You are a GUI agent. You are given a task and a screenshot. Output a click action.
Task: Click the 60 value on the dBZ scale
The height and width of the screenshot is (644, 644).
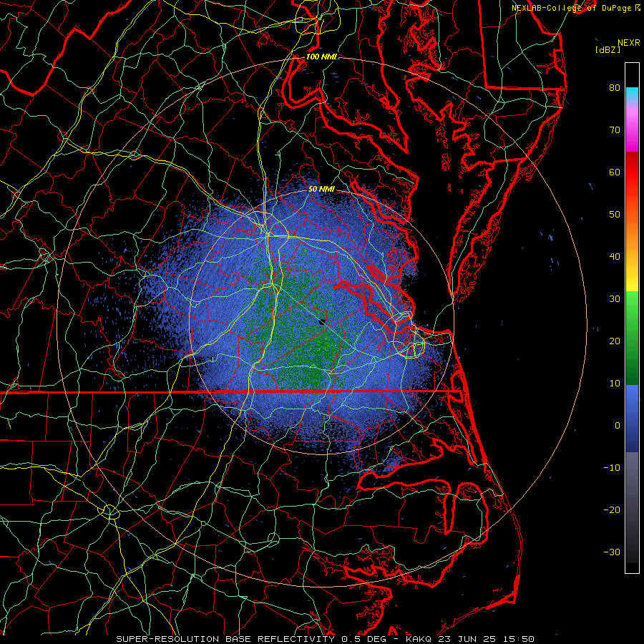click(615, 172)
